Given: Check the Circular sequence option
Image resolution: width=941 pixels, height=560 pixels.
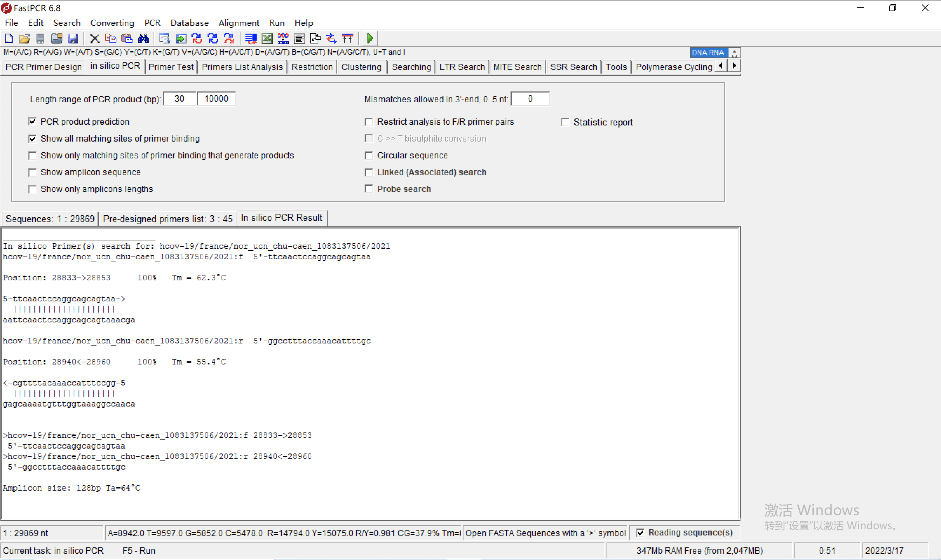Looking at the screenshot, I should coord(369,156).
